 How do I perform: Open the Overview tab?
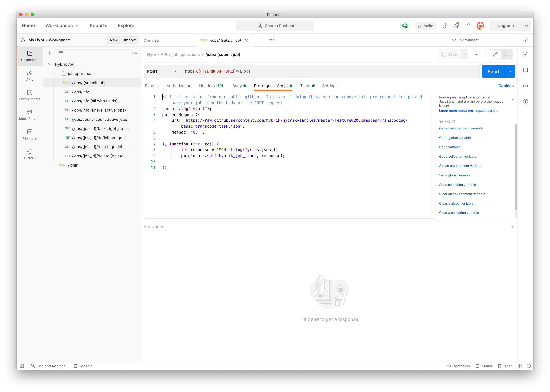[x=151, y=40]
